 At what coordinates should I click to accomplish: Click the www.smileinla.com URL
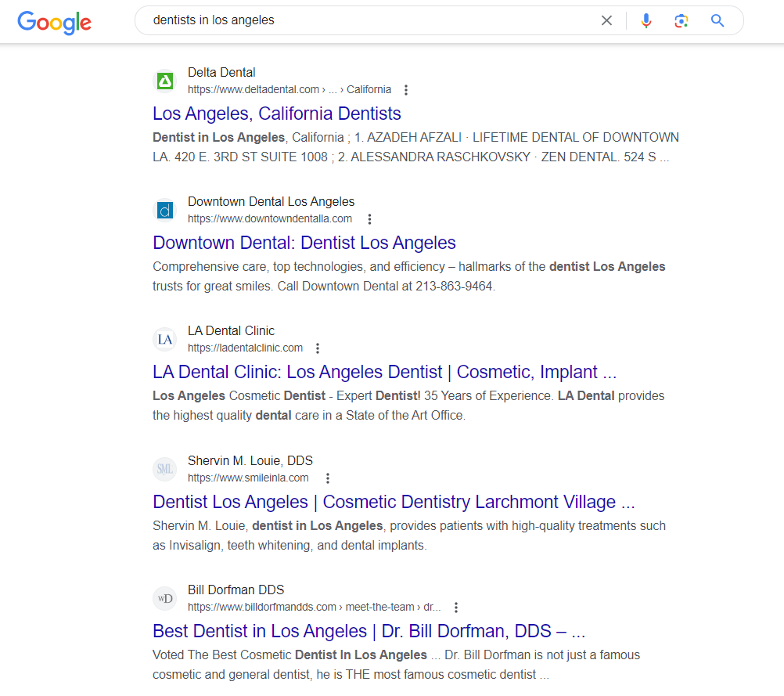(x=249, y=478)
